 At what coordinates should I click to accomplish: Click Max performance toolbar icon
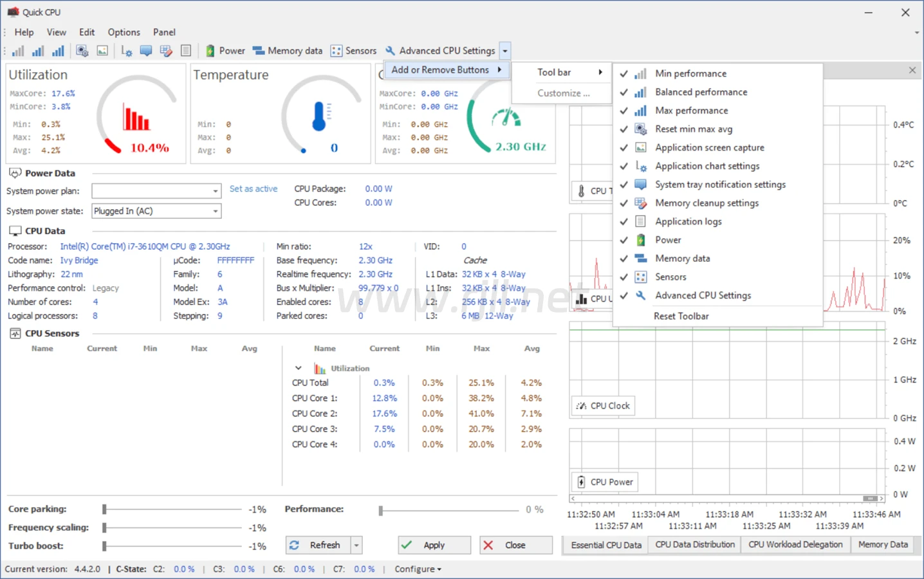click(58, 51)
